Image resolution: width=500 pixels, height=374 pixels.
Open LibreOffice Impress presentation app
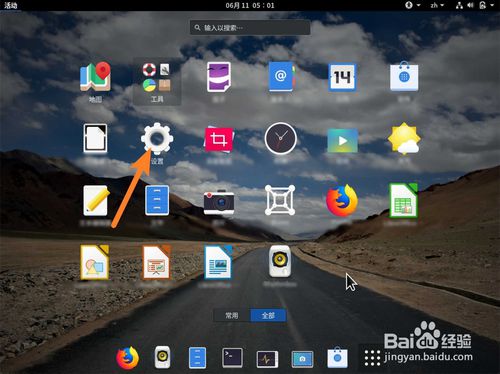(156, 262)
